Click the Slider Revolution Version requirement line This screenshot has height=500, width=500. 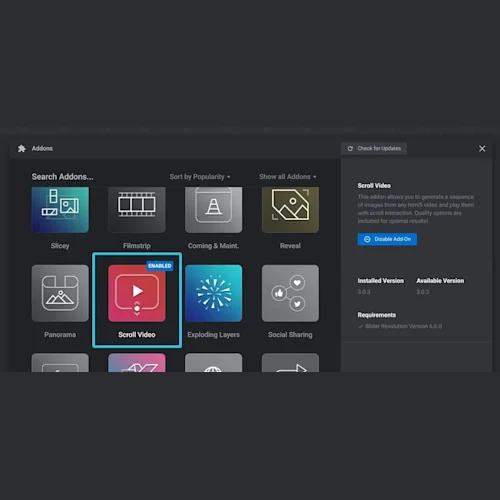click(x=400, y=326)
